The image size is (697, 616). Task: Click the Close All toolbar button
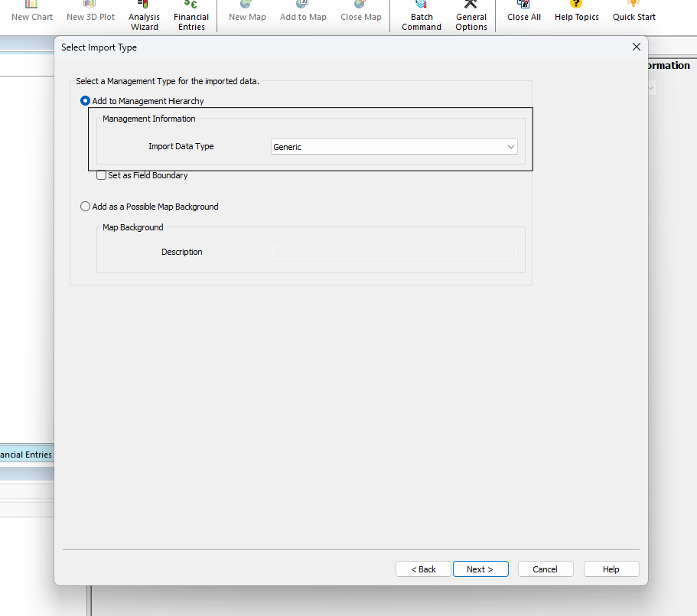(524, 12)
